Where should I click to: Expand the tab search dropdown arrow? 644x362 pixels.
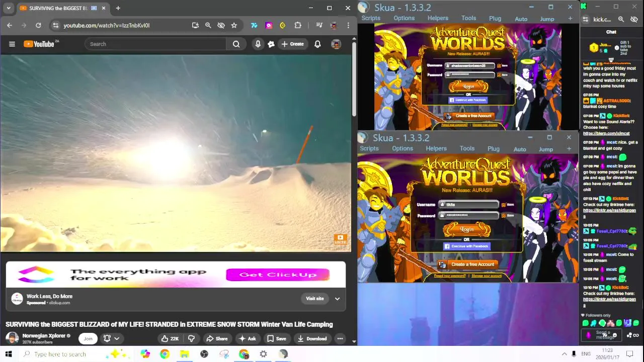[9, 8]
